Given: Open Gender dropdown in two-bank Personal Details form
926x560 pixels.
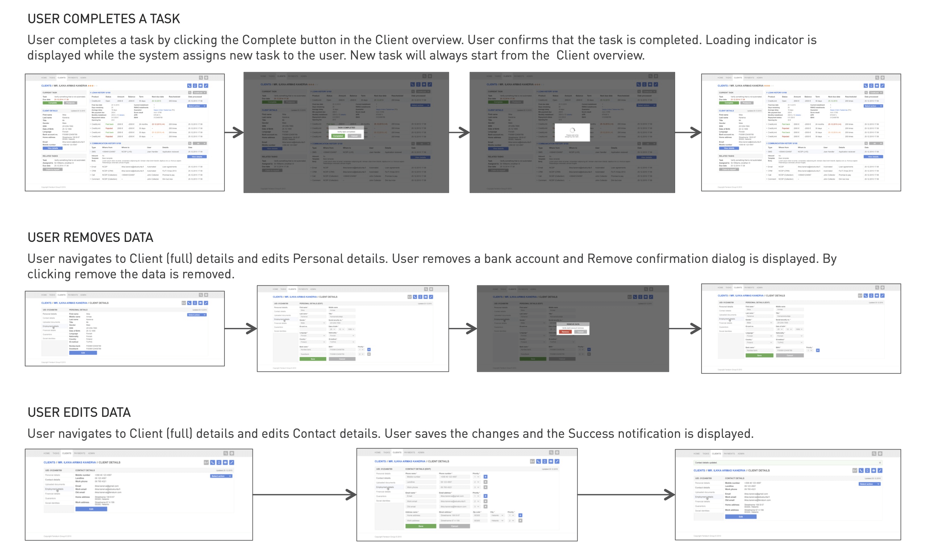Looking at the screenshot, I should 313,323.
